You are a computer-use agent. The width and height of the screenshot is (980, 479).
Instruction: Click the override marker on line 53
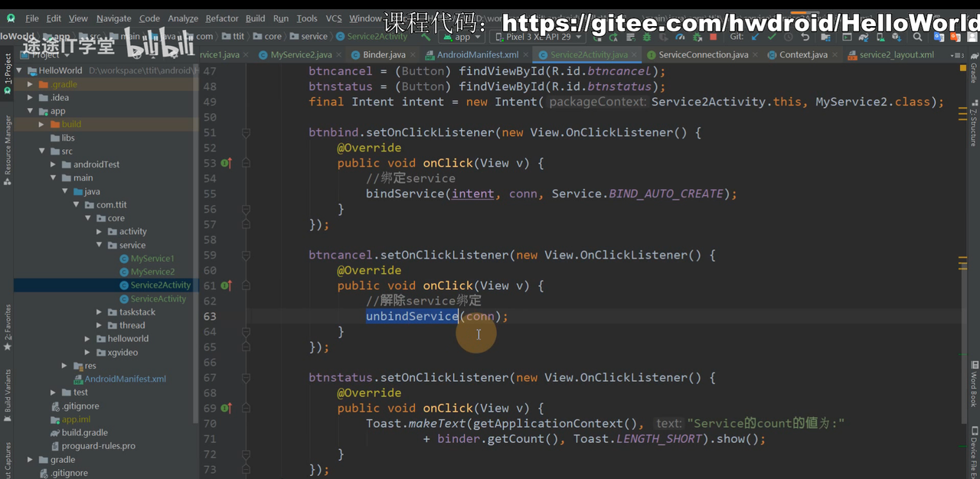coord(226,163)
